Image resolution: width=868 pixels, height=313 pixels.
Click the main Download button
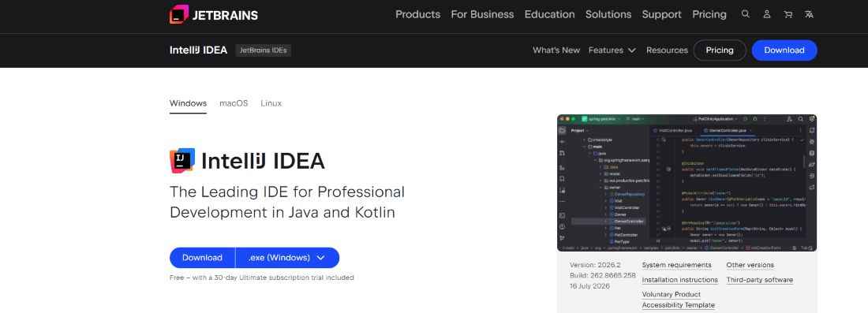[x=202, y=258]
